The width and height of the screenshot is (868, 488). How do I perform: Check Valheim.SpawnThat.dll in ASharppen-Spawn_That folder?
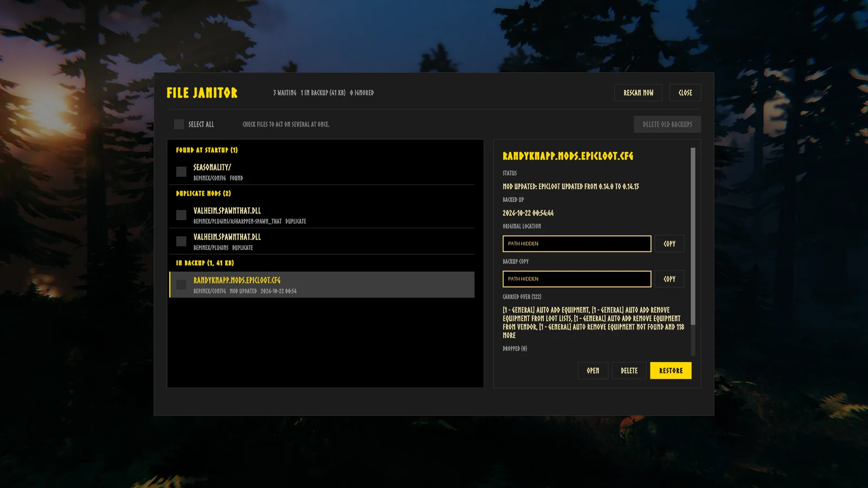pos(181,215)
